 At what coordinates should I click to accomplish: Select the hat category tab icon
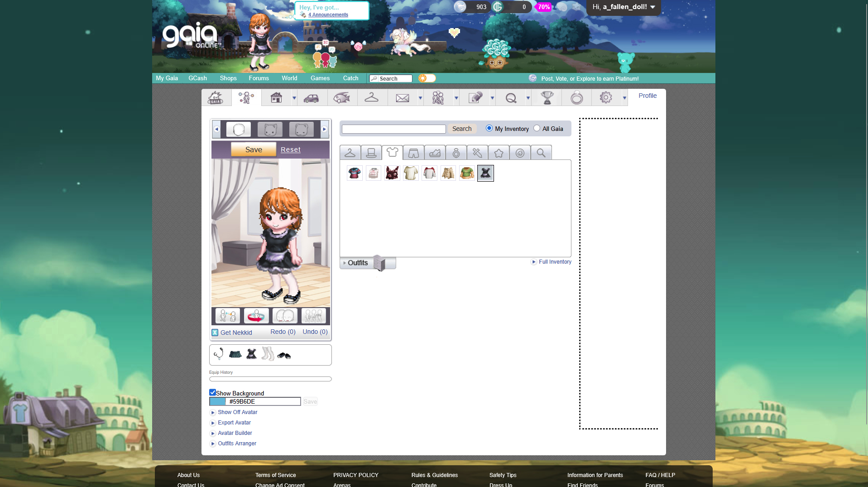[371, 153]
